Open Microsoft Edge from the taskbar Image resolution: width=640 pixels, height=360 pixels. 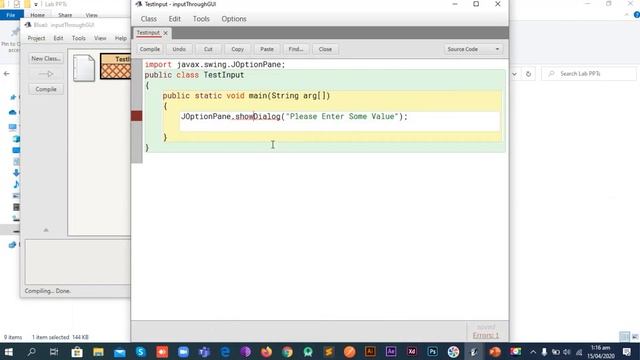(x=225, y=351)
